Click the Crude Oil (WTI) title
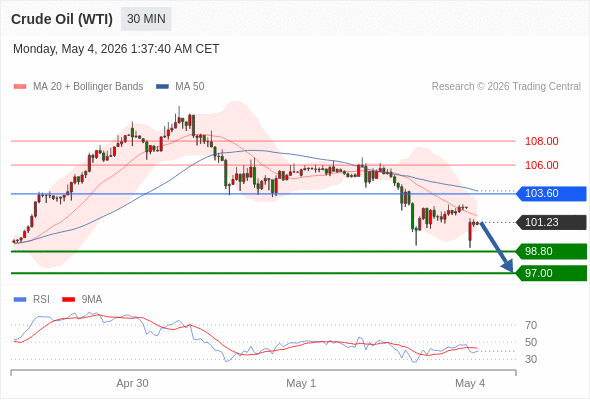This screenshot has height=400, width=590. pos(62,19)
